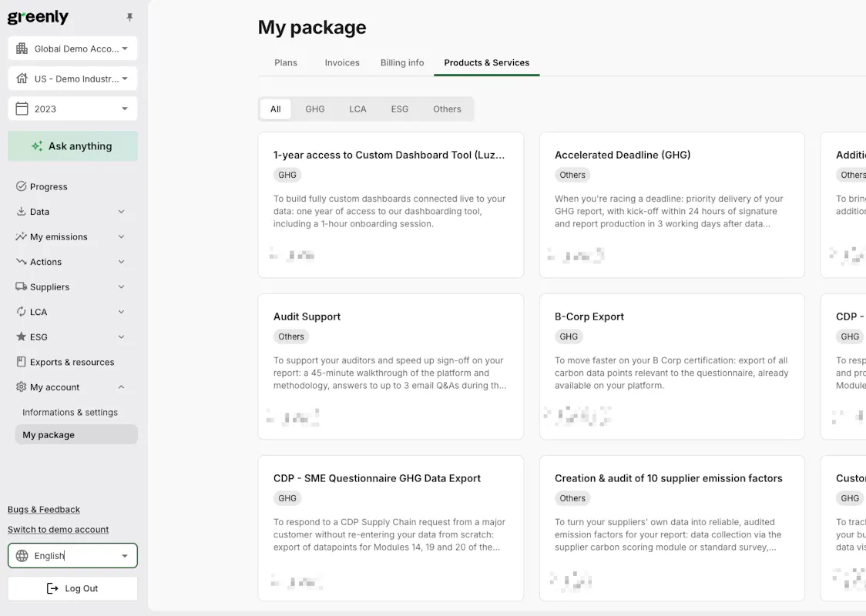
Task: Open Progress in the sidebar
Action: pyautogui.click(x=72, y=186)
